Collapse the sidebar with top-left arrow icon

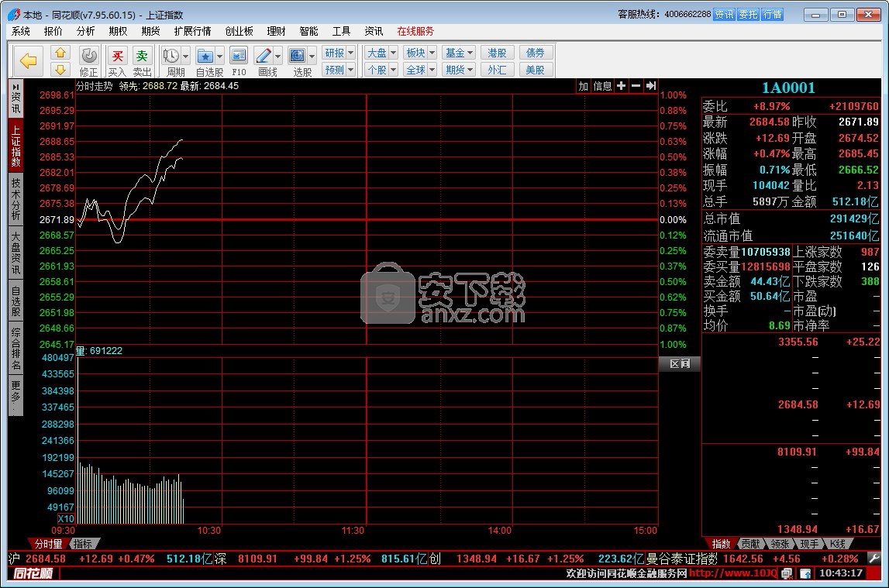tap(16, 87)
